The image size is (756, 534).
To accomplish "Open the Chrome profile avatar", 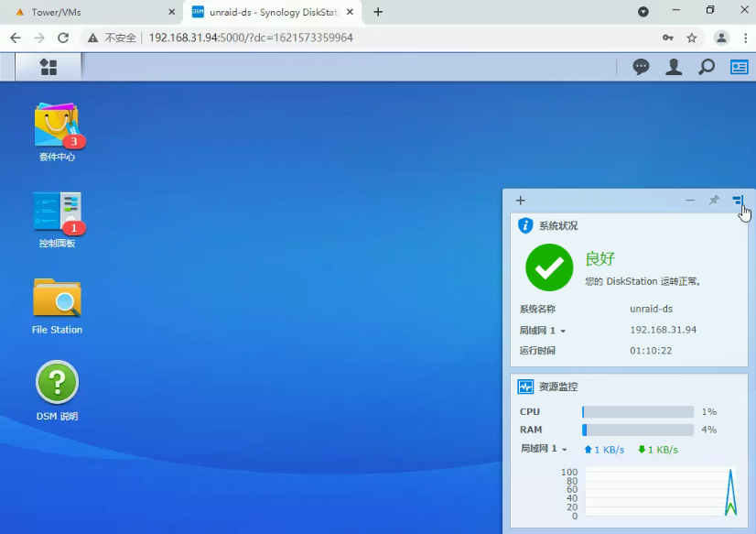I will coord(721,38).
